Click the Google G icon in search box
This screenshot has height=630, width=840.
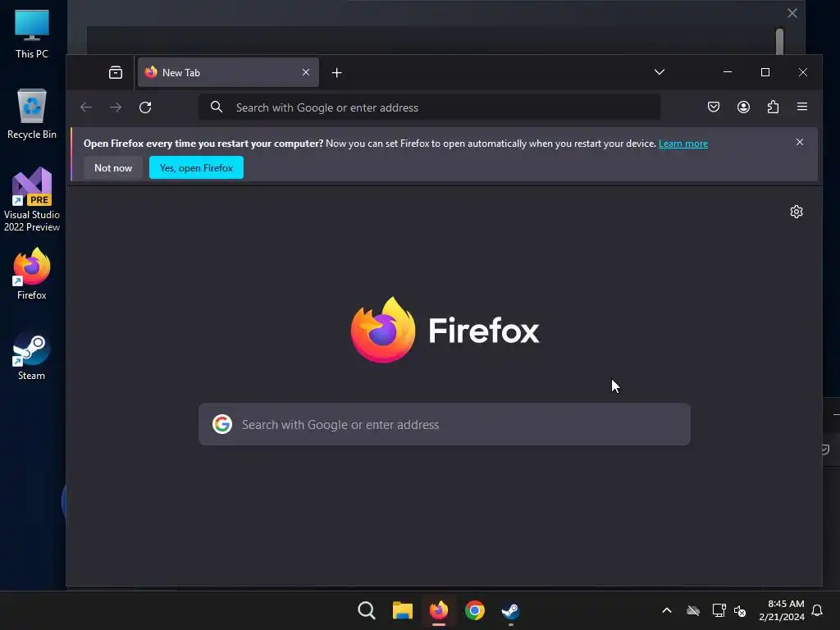222,424
